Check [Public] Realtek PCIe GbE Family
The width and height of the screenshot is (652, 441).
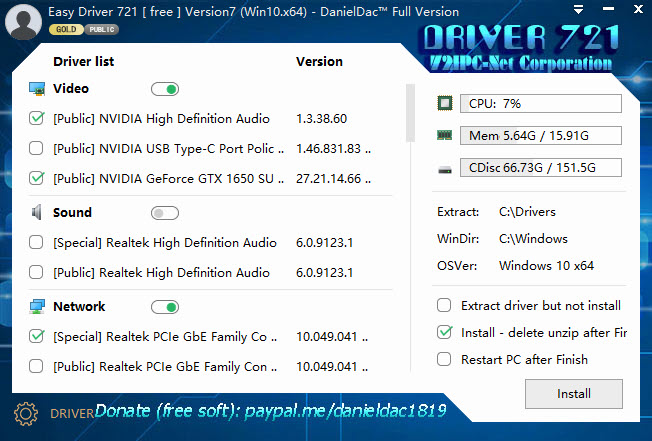[36, 366]
